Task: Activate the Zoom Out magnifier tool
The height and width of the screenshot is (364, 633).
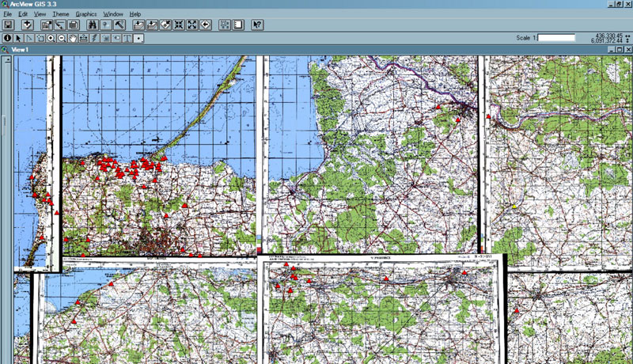Action: [62, 37]
